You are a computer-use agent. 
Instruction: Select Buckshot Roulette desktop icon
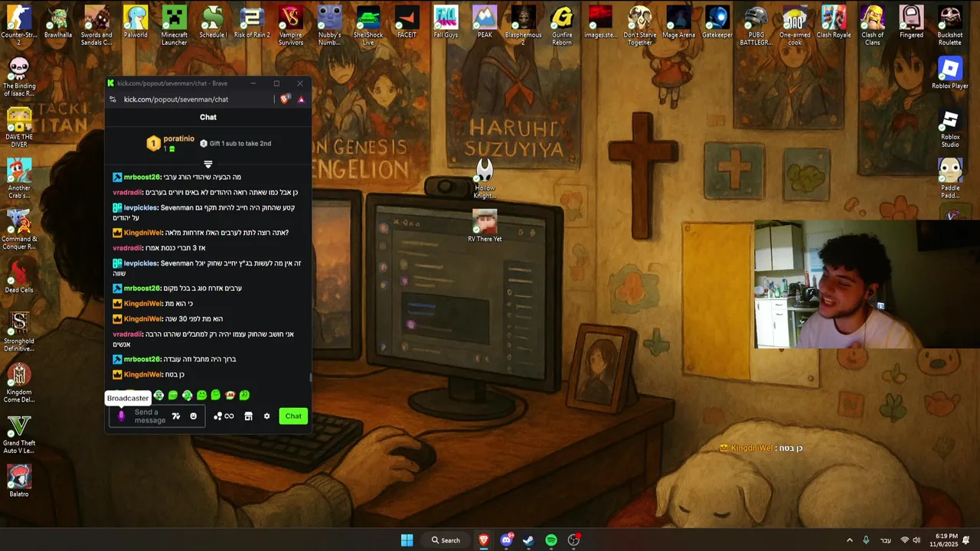click(950, 24)
